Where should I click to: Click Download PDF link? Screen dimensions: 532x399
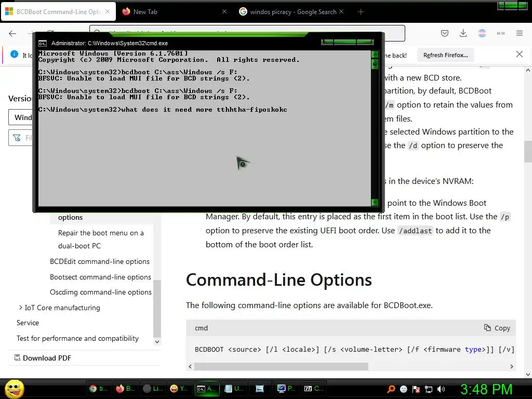[43, 358]
